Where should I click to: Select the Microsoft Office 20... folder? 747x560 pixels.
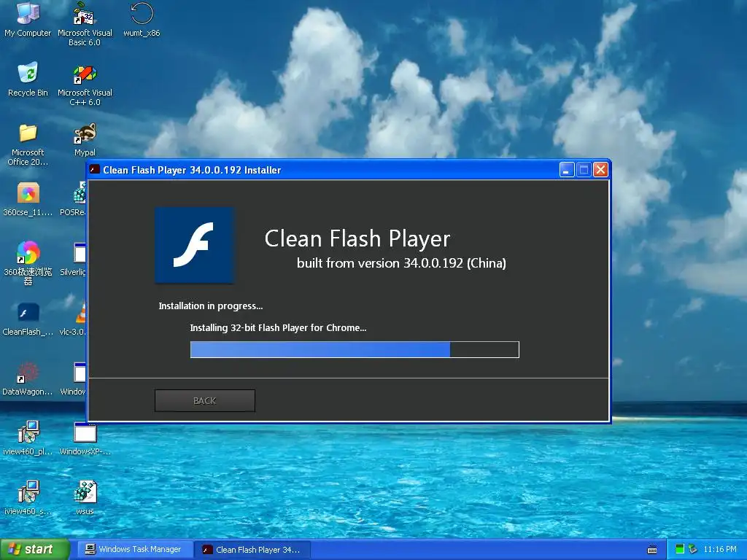(28, 144)
